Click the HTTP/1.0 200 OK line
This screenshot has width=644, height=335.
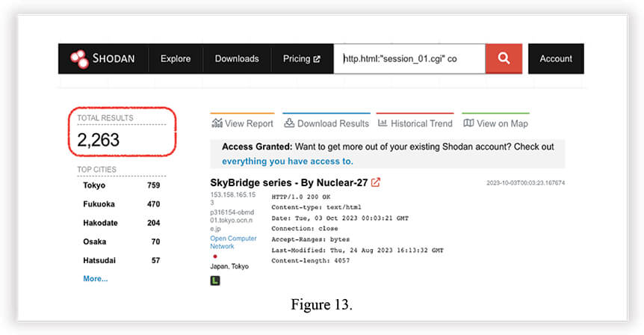coord(301,197)
